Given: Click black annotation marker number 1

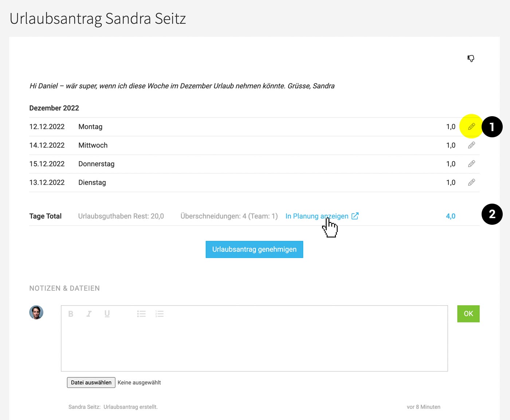Looking at the screenshot, I should point(492,127).
